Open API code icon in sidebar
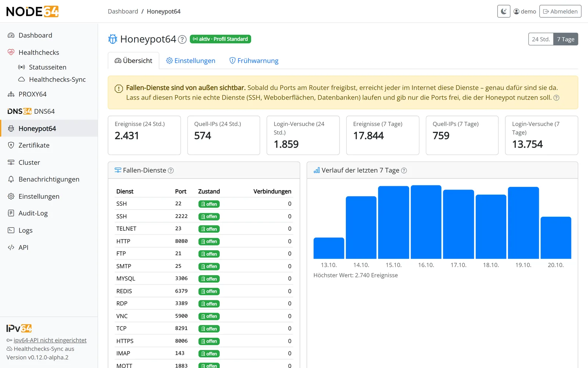The height and width of the screenshot is (368, 588). coord(11,247)
